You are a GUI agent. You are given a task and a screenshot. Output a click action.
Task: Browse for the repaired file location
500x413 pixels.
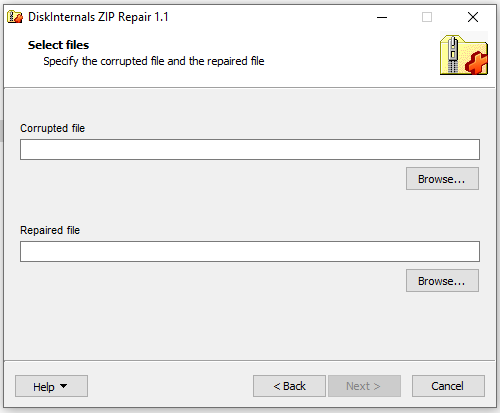442,281
